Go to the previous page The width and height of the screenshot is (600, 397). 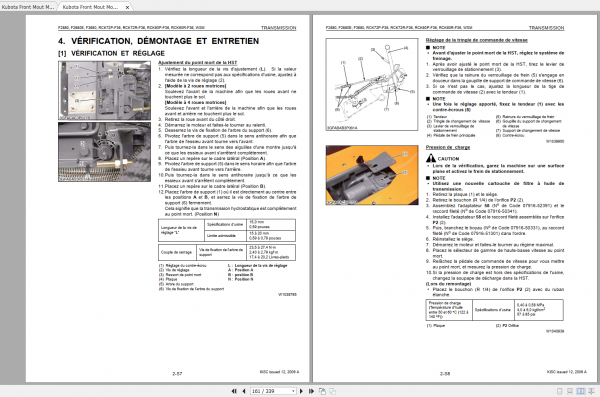244,391
